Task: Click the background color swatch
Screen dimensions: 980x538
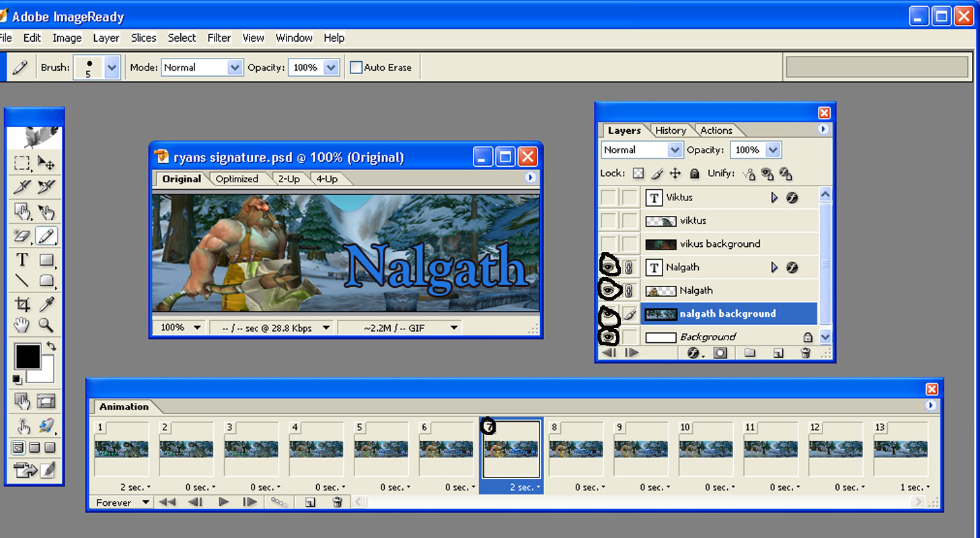Action: point(44,372)
